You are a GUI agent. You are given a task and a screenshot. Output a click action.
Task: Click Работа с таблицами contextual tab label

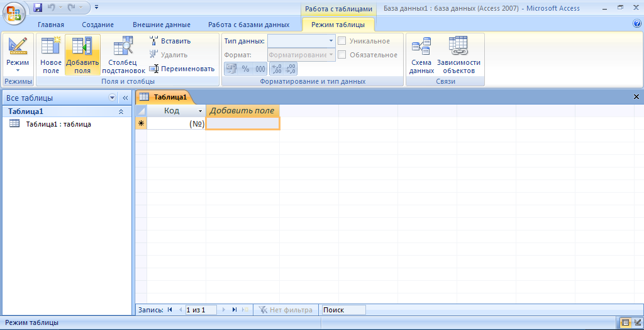click(338, 9)
